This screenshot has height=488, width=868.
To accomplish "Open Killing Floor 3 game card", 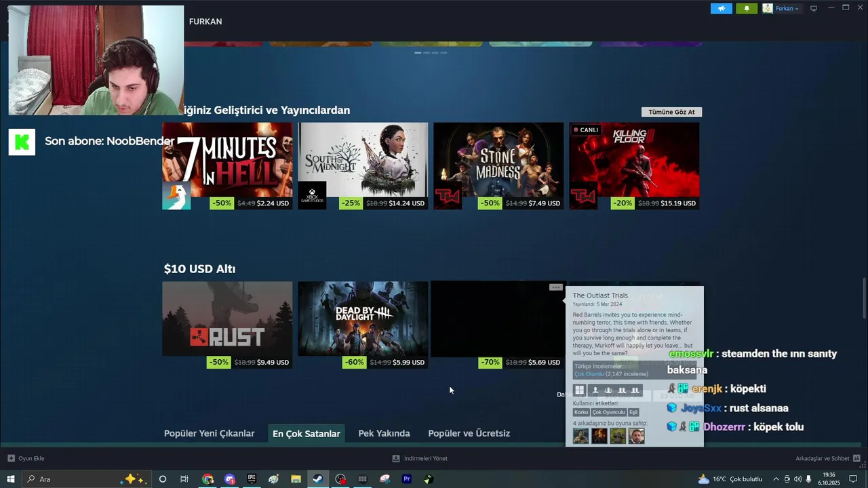I will [x=634, y=166].
